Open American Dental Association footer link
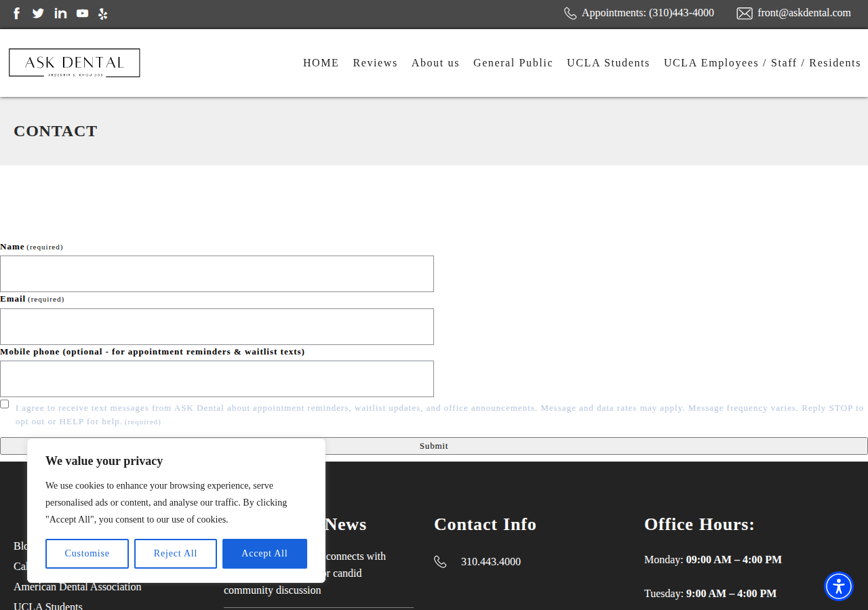 (77, 587)
